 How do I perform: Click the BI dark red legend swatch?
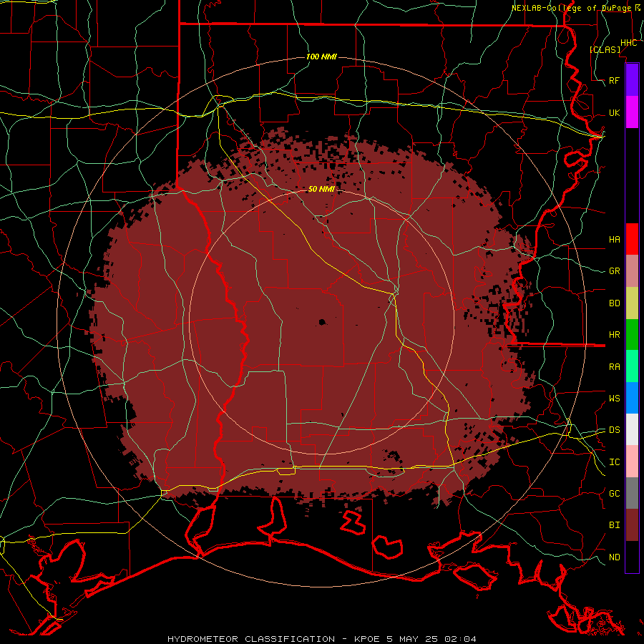[x=632, y=525]
